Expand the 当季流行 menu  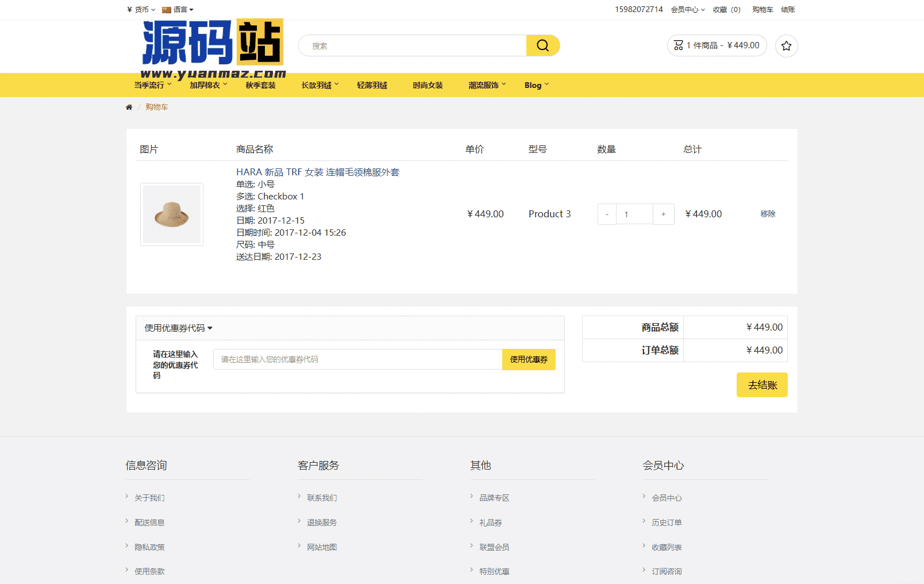[x=153, y=85]
